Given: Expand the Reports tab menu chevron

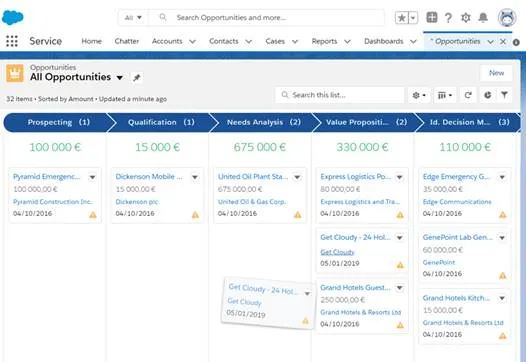Looking at the screenshot, I should click(347, 42).
